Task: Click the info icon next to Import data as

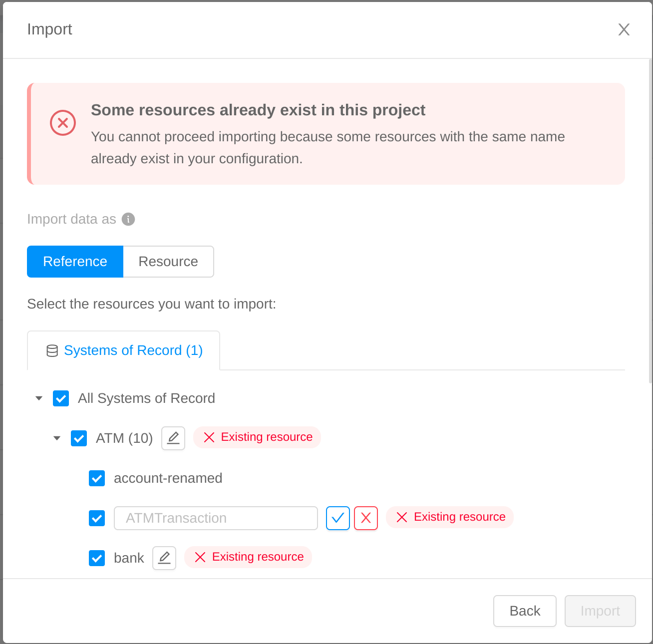Action: (x=128, y=219)
